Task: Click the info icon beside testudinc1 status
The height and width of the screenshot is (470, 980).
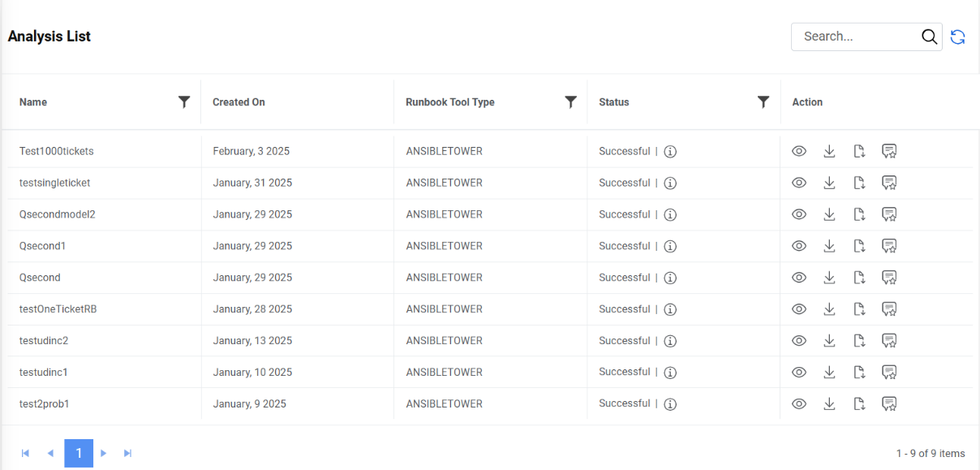Action: (670, 373)
